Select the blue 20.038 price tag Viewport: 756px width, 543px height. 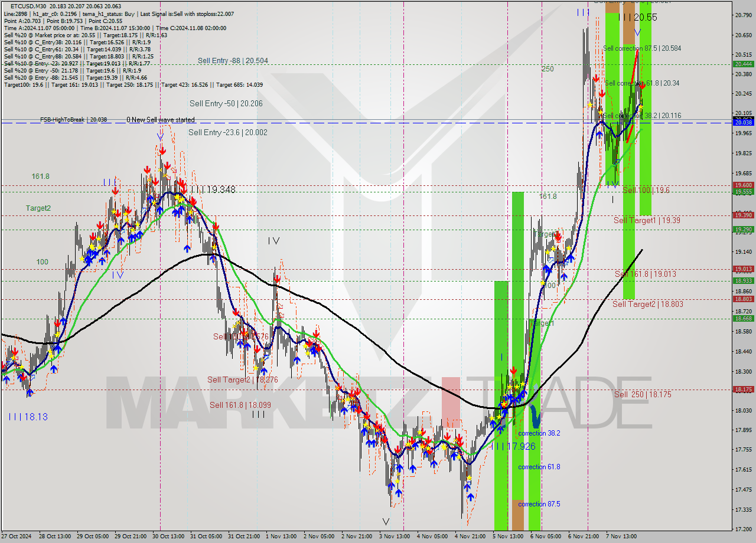coord(743,122)
